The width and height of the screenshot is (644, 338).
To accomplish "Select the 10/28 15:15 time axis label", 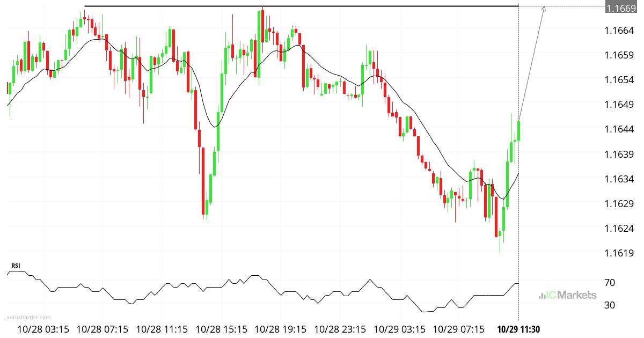I will [222, 328].
